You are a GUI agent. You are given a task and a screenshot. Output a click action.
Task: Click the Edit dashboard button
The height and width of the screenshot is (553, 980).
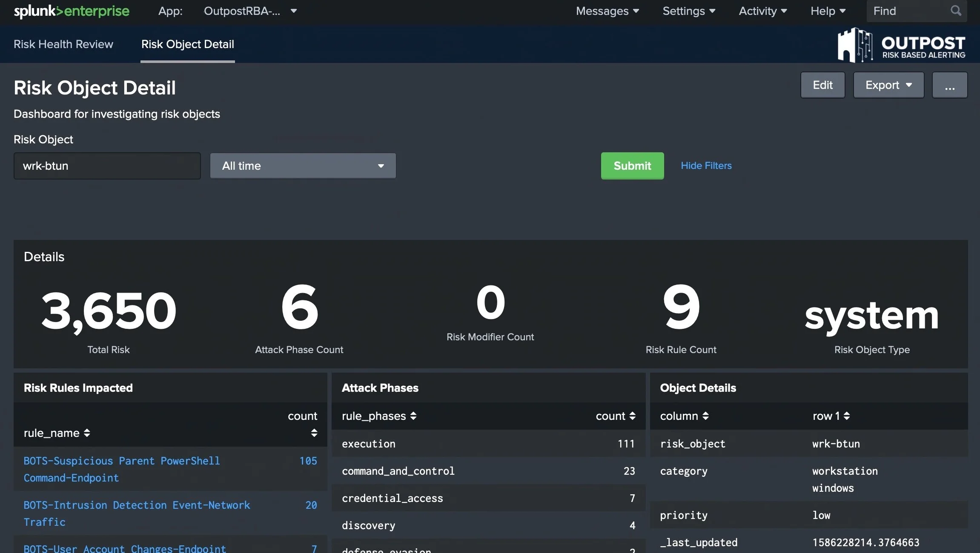coord(822,85)
